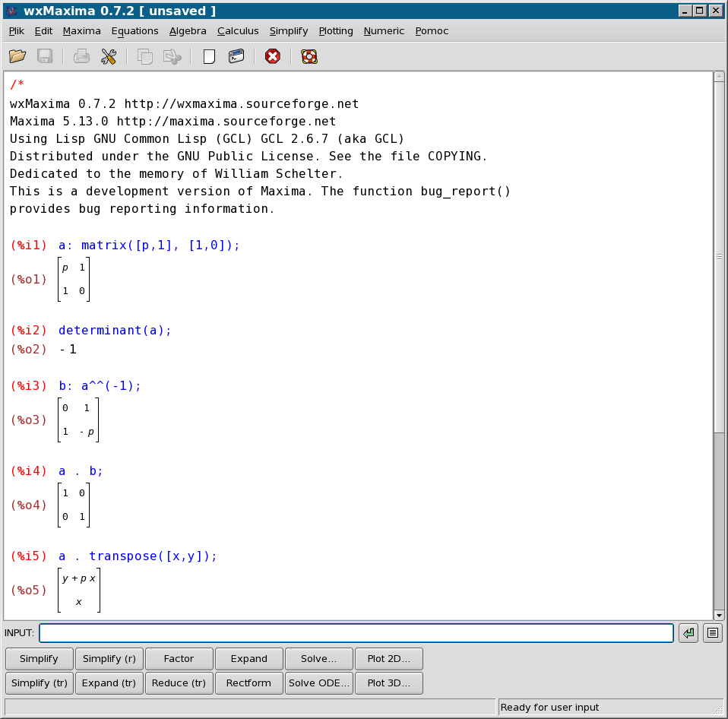Click the Solve ODE... button
The height and width of the screenshot is (719, 728).
point(318,683)
